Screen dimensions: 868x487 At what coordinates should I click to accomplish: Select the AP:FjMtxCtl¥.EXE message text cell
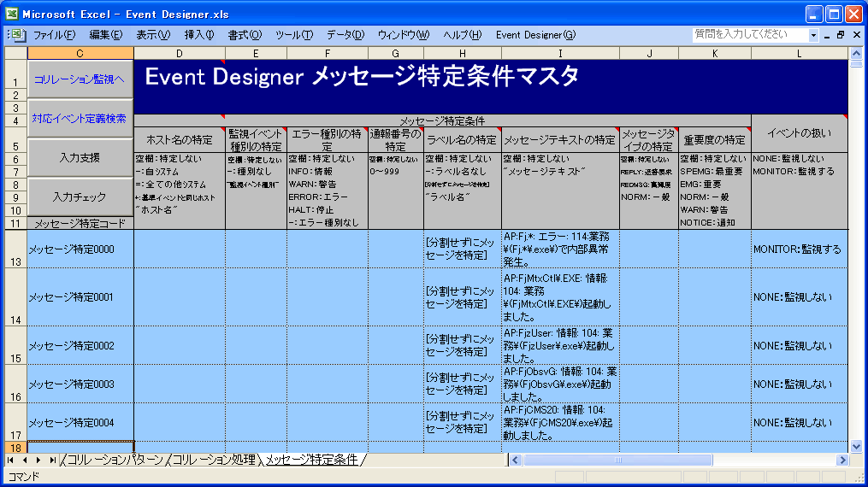560,297
